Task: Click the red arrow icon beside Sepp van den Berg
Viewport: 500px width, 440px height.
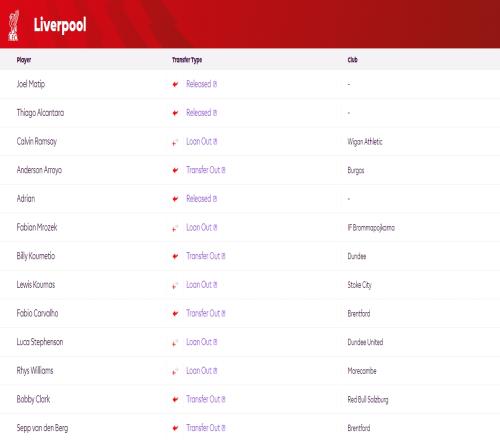Action: tap(175, 428)
